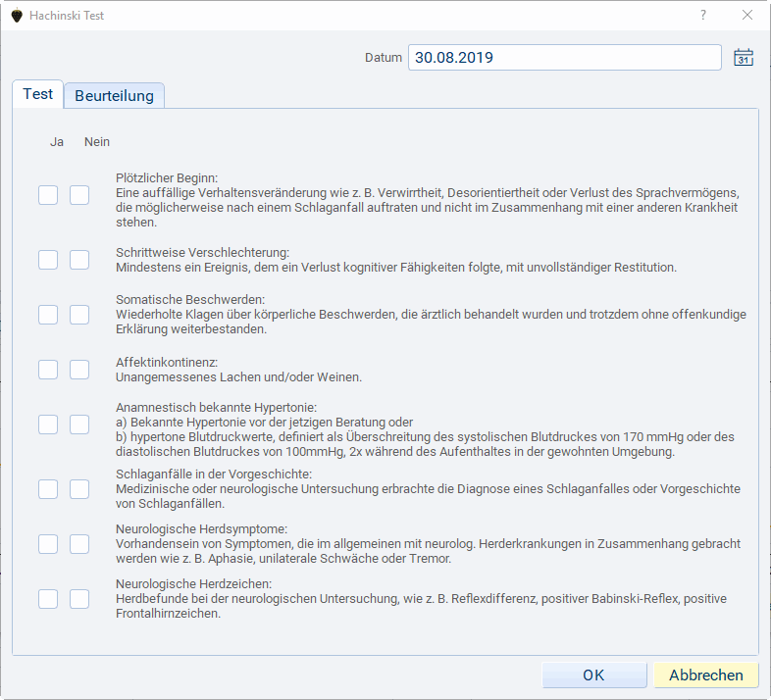This screenshot has height=700, width=771.
Task: Click the 'Schlaganfälle in der Vorgeschichte:' heading
Action: tap(214, 475)
